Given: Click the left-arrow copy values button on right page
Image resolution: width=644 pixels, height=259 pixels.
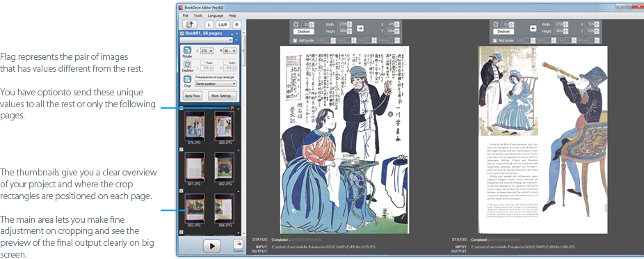Looking at the screenshot, I should [x=533, y=29].
